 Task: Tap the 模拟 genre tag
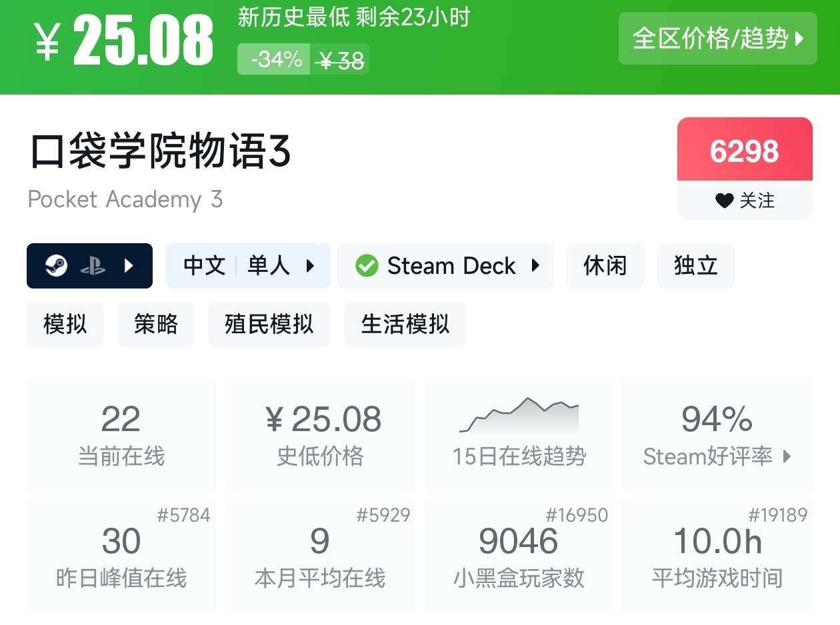[65, 324]
